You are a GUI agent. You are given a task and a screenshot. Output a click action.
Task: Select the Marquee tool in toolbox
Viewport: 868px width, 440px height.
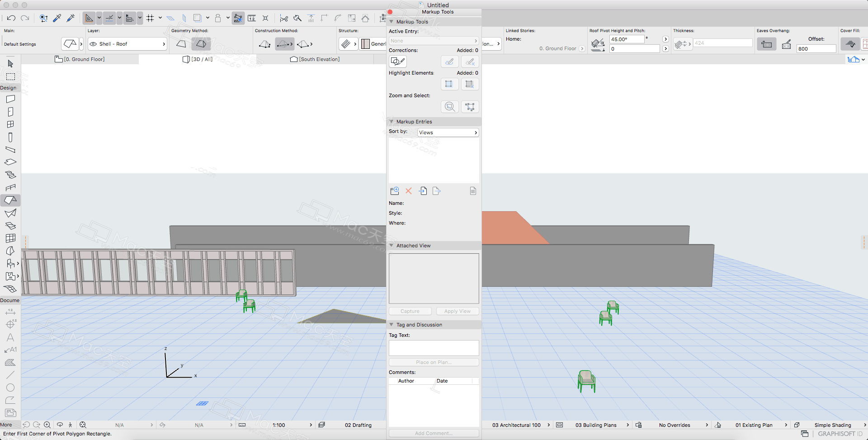click(x=10, y=76)
